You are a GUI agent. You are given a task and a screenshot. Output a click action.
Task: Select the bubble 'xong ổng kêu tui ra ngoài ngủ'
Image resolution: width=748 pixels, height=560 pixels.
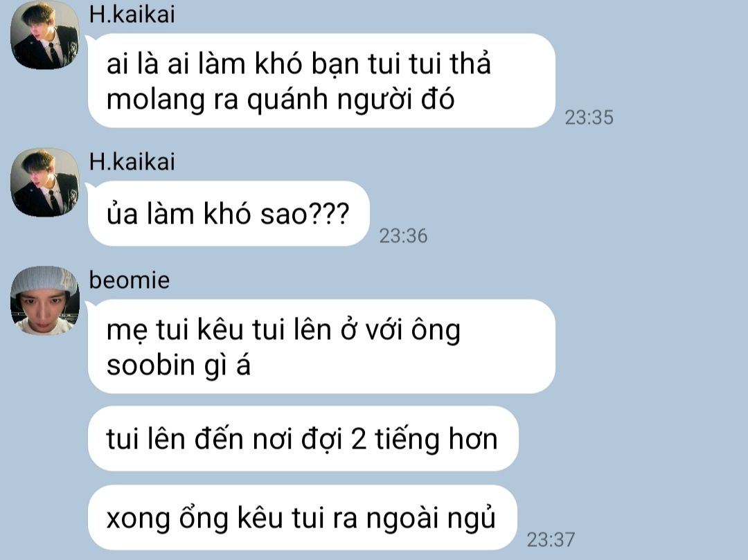(303, 518)
